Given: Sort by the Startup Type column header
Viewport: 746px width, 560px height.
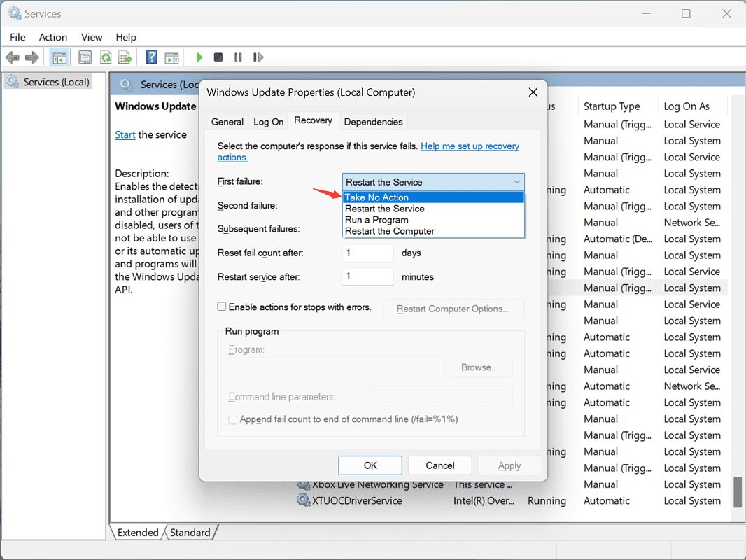Looking at the screenshot, I should point(612,106).
